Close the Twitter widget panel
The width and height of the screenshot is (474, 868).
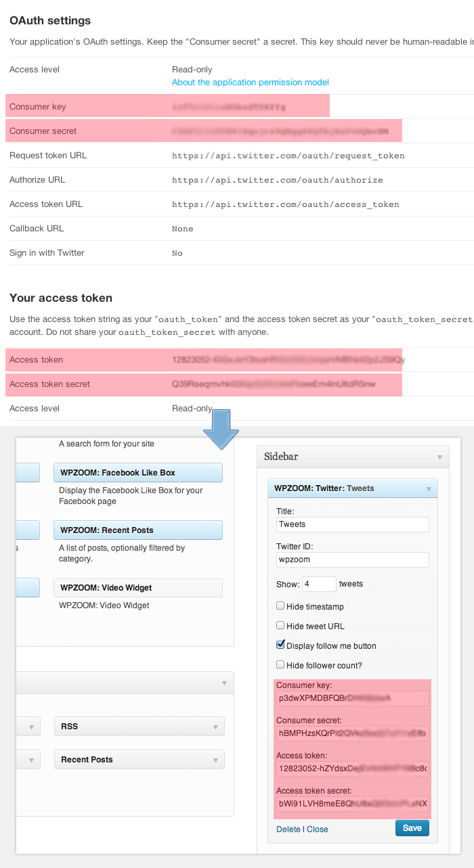[318, 829]
